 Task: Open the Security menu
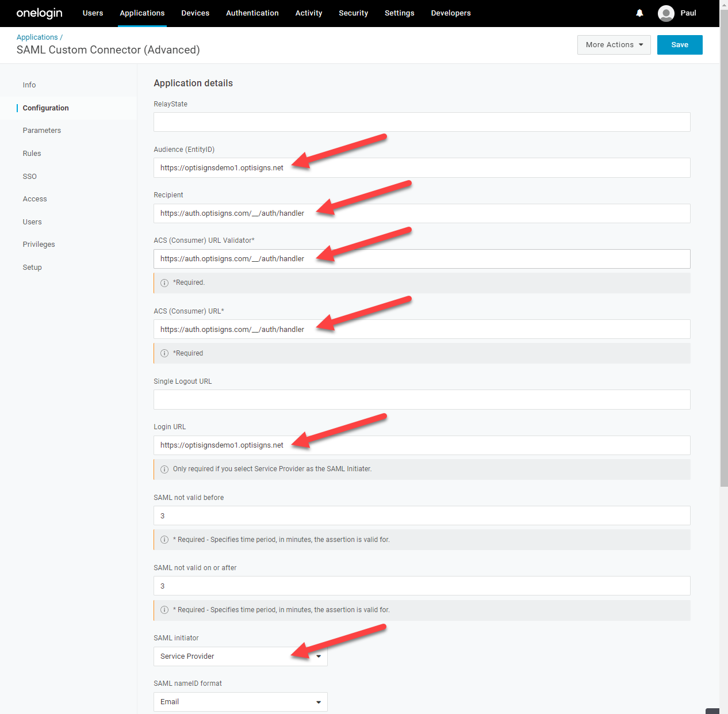click(x=353, y=13)
